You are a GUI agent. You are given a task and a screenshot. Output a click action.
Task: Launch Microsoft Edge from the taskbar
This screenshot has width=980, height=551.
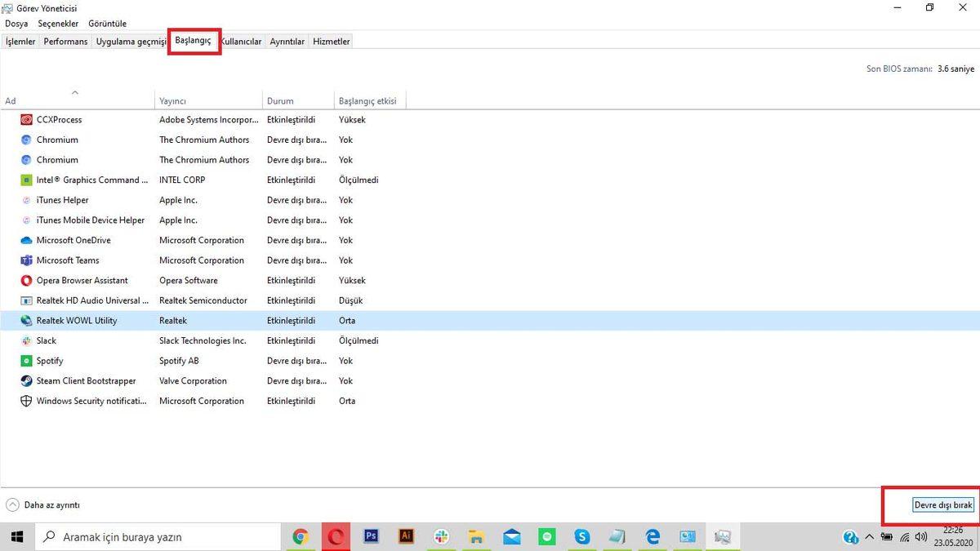tap(652, 536)
